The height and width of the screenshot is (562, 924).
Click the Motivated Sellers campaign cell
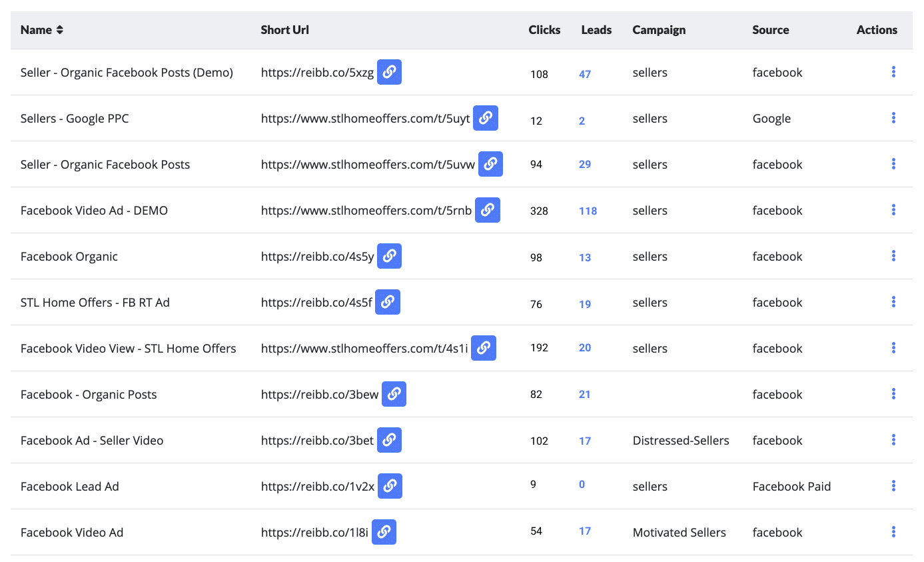[680, 533]
